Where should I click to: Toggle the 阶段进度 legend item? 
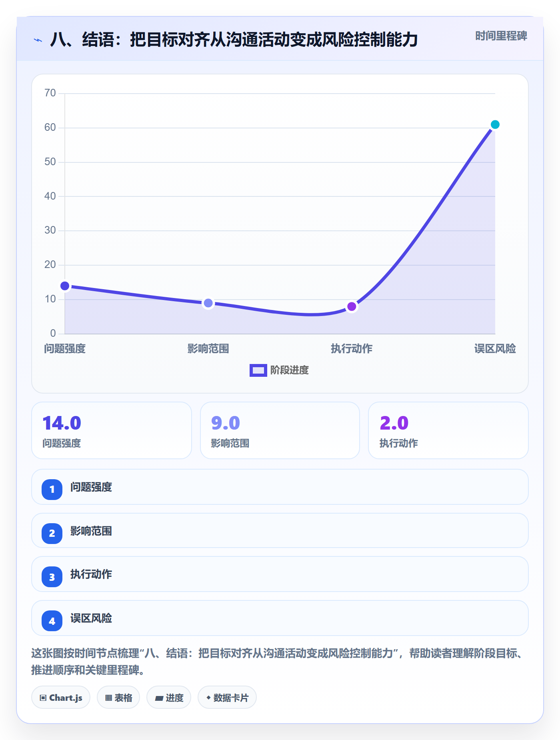tap(279, 370)
